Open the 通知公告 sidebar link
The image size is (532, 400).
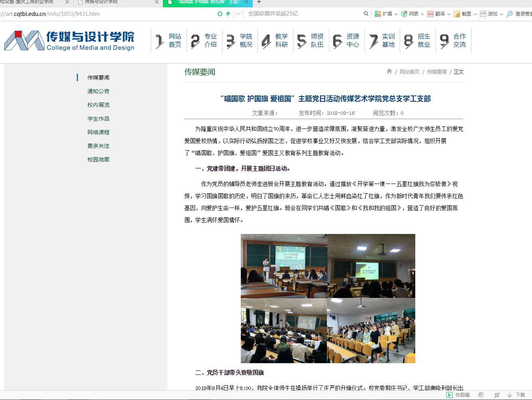click(98, 91)
